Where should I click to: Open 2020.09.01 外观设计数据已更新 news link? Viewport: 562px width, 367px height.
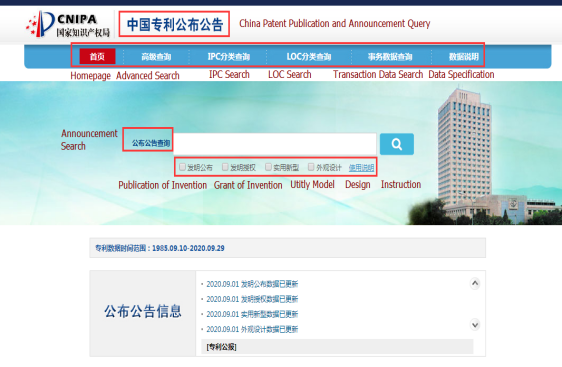[x=252, y=329]
